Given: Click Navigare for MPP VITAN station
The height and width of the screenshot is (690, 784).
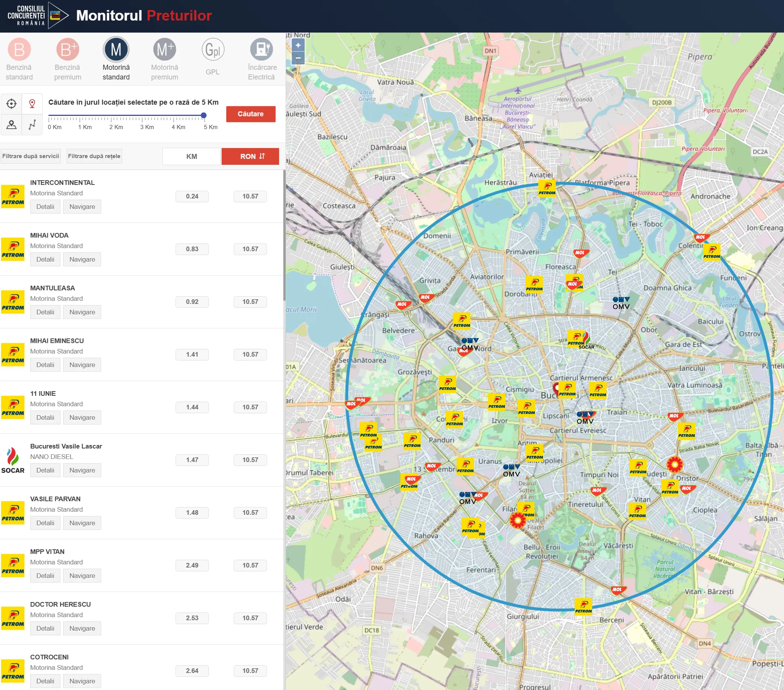Looking at the screenshot, I should tap(82, 576).
